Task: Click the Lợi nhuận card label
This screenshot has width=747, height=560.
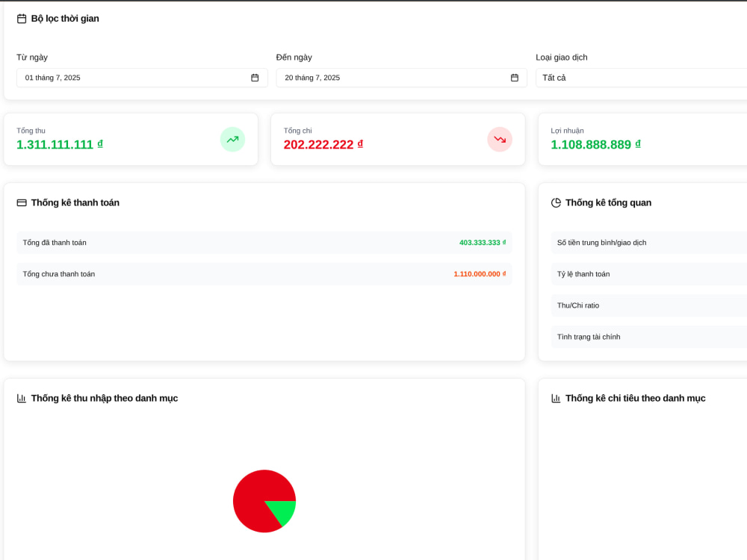Action: pos(567,131)
